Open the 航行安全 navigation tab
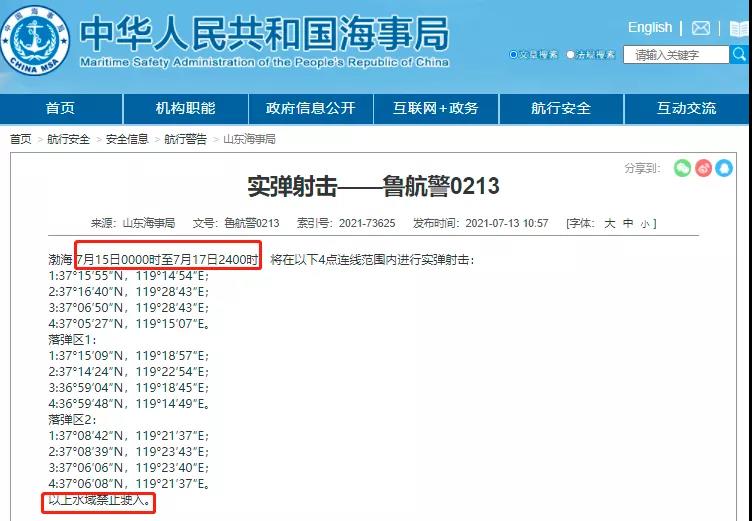This screenshot has height=521, width=752. point(561,108)
